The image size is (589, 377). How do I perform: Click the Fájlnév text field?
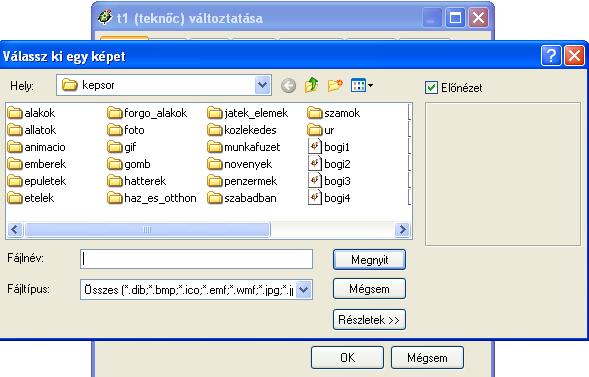(x=196, y=259)
